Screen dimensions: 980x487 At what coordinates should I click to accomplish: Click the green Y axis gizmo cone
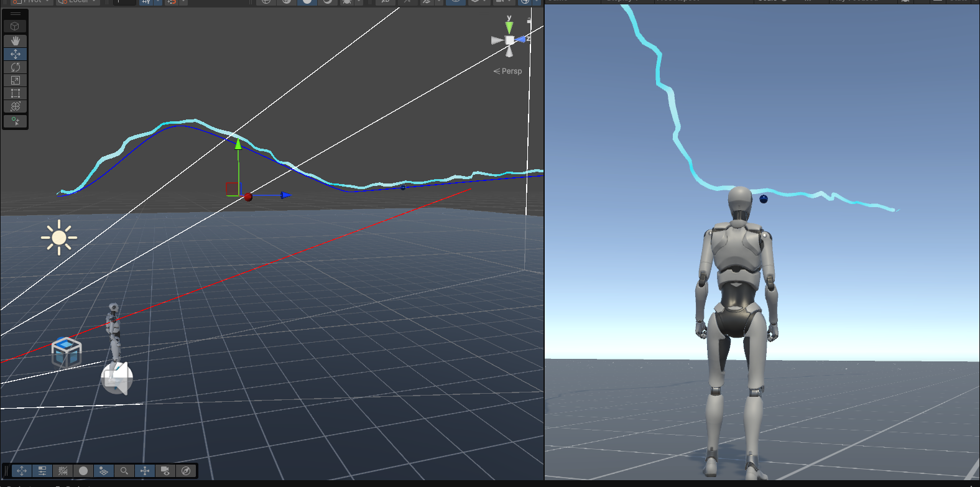coord(509,27)
